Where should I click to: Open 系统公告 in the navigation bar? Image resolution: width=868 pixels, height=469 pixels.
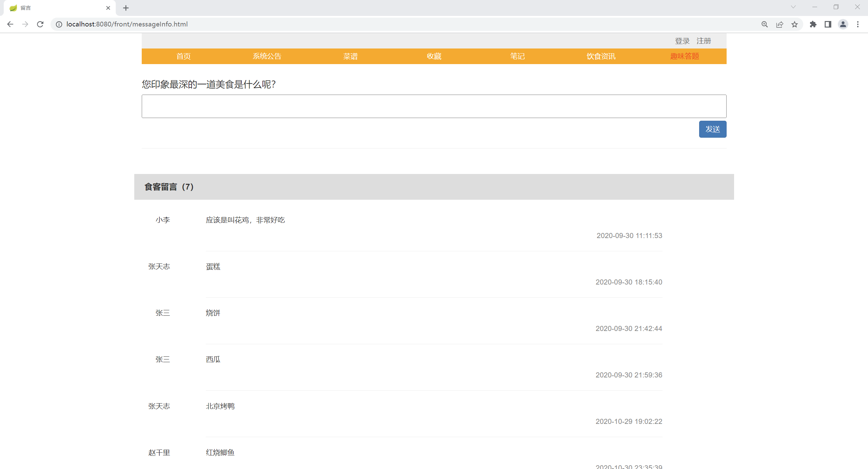(267, 56)
